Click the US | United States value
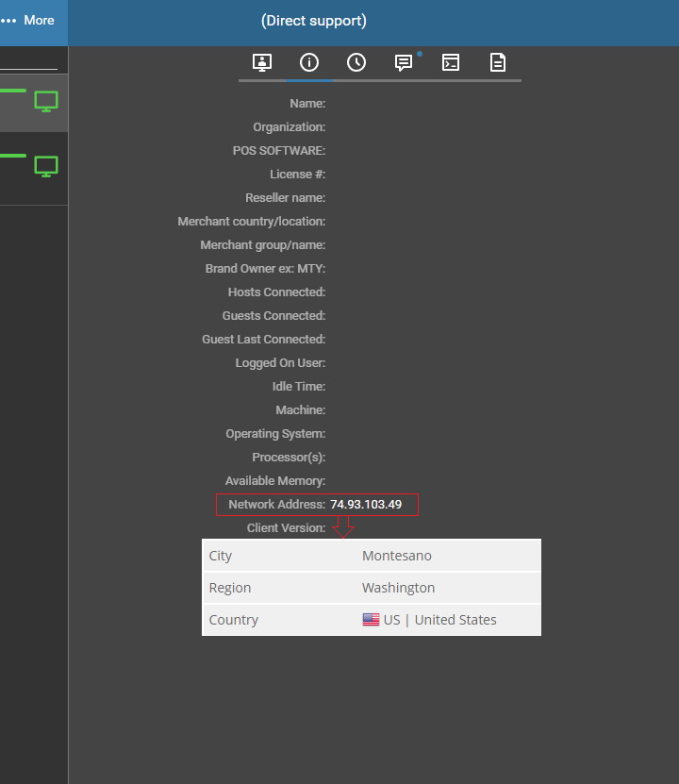This screenshot has width=679, height=784. (x=439, y=620)
